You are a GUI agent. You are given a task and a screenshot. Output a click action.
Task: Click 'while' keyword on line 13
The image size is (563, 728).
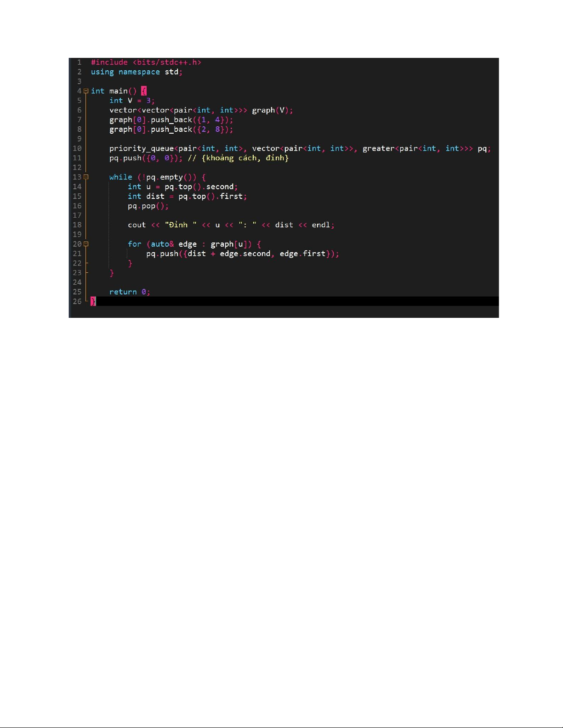pyautogui.click(x=121, y=177)
